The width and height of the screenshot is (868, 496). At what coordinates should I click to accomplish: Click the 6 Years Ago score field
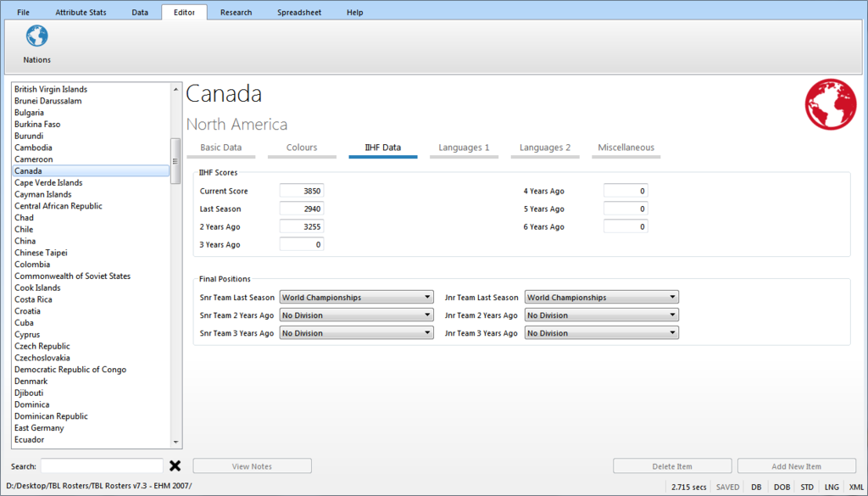pyautogui.click(x=626, y=226)
